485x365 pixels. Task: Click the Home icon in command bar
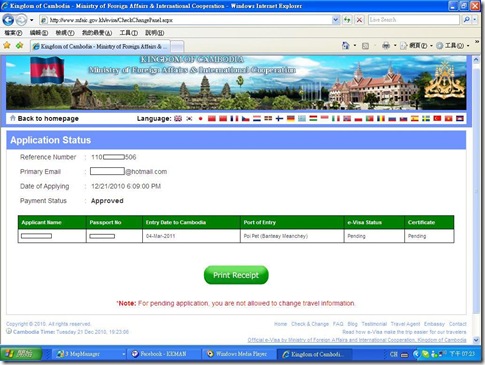[x=346, y=46]
